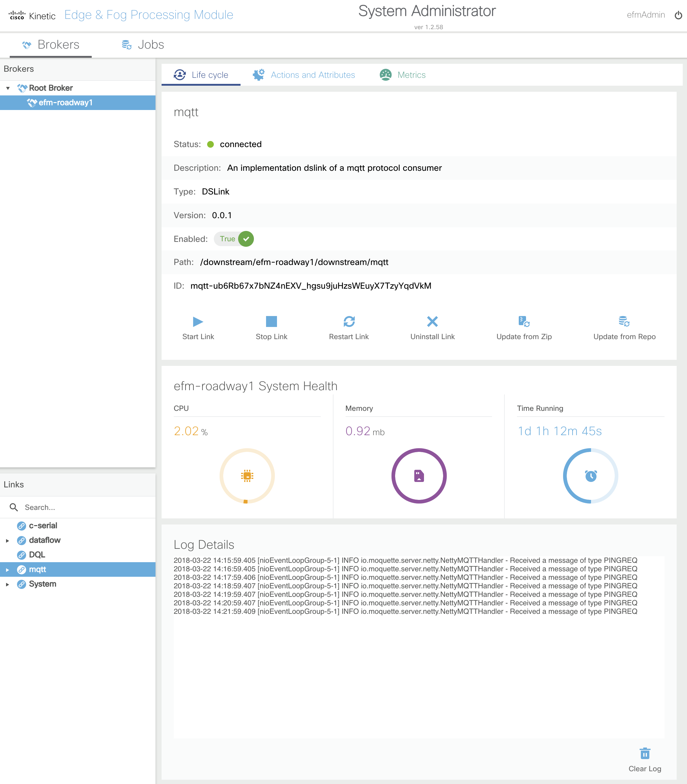The image size is (687, 784).
Task: Click the Links search field
Action: click(78, 507)
